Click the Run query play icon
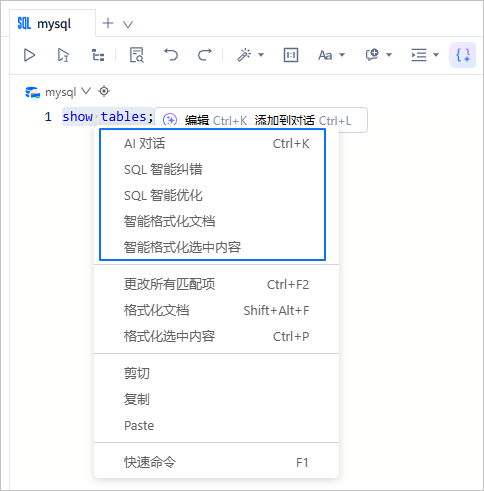Viewport: 484px width, 491px height. point(29,55)
